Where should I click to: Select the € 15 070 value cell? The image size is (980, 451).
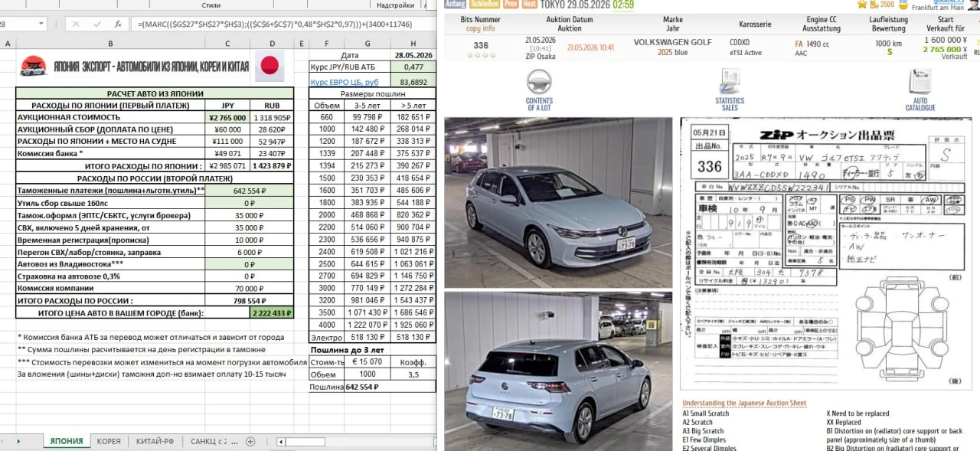tap(367, 362)
